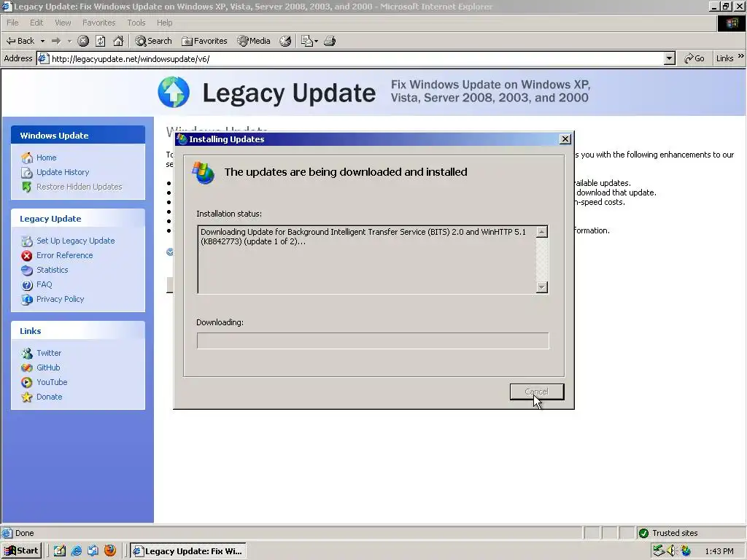Open the Twitter link
The height and width of the screenshot is (560, 747).
coord(49,353)
